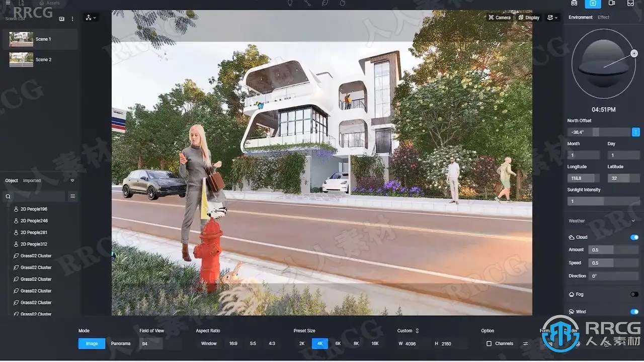Click the Day input field
This screenshot has width=644, height=362.
[x=623, y=155]
